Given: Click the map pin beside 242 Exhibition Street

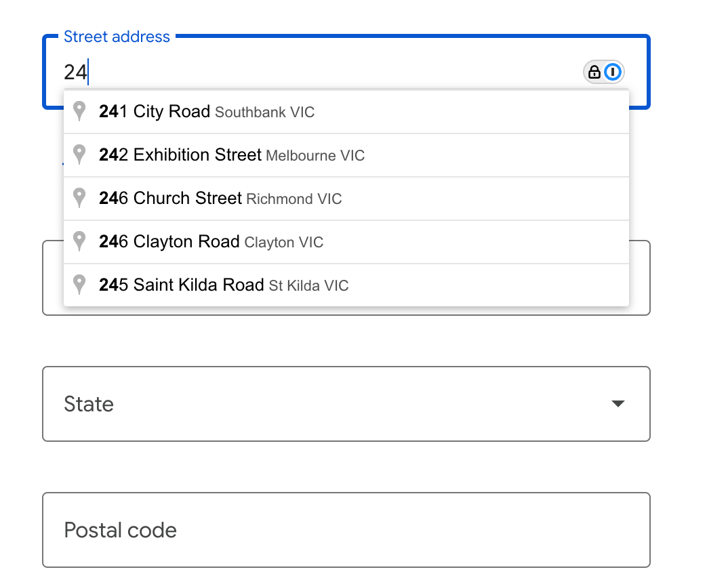Looking at the screenshot, I should [x=79, y=155].
